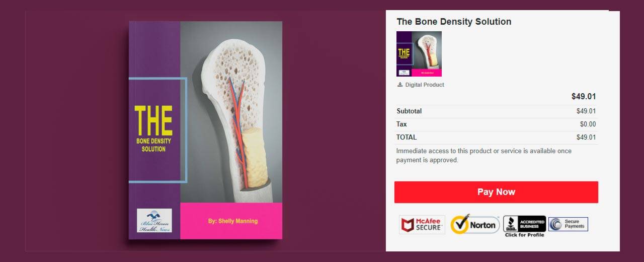The height and width of the screenshot is (262, 644).
Task: Click the Blue Heron Health News logo
Action: coord(154,221)
